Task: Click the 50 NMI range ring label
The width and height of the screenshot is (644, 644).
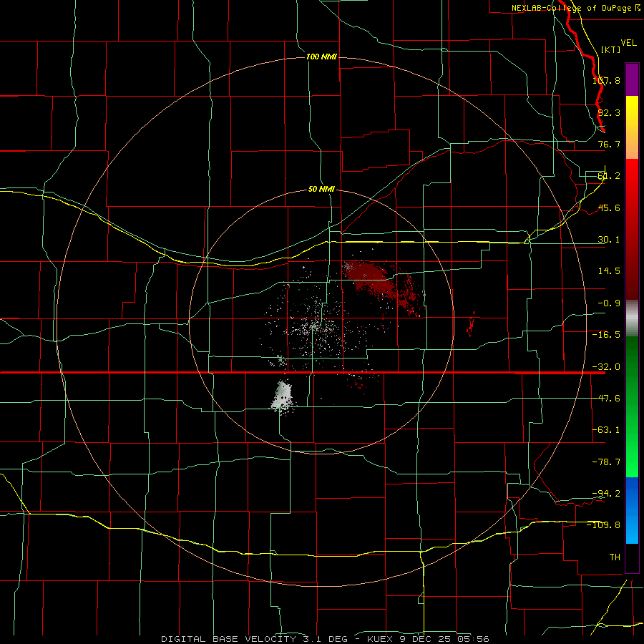Action: point(321,189)
